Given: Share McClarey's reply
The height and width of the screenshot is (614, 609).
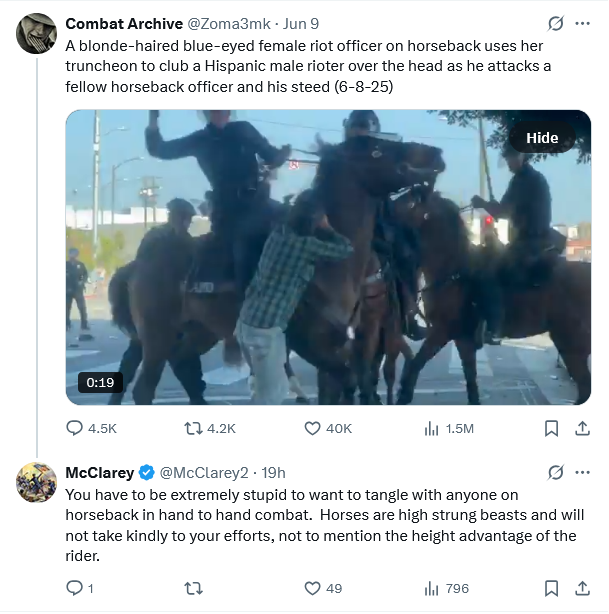Looking at the screenshot, I should click(582, 588).
